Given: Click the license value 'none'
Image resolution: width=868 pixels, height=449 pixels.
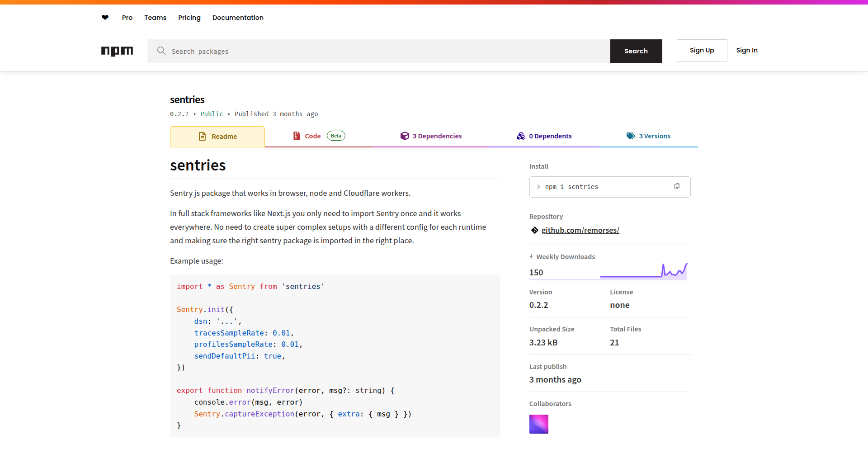Looking at the screenshot, I should (620, 305).
